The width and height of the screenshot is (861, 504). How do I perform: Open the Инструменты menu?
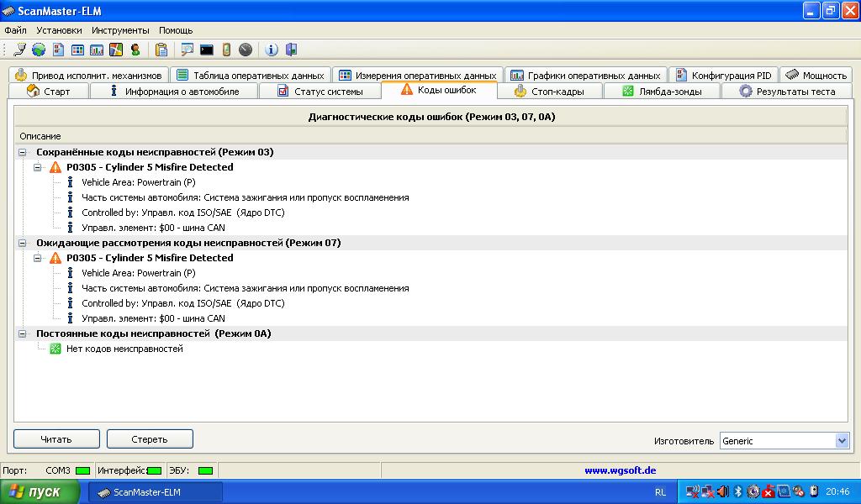coord(120,30)
